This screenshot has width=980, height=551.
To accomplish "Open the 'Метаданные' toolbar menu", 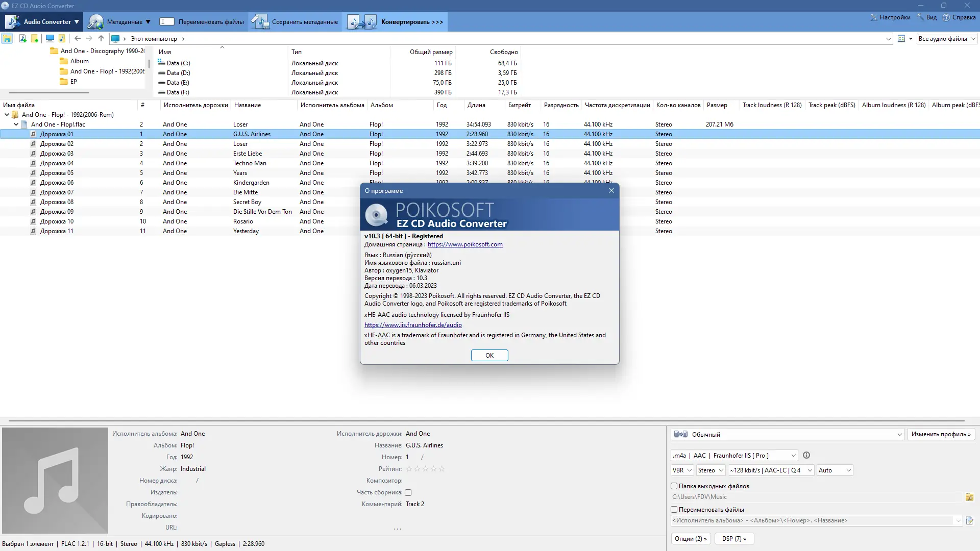I will pyautogui.click(x=119, y=22).
